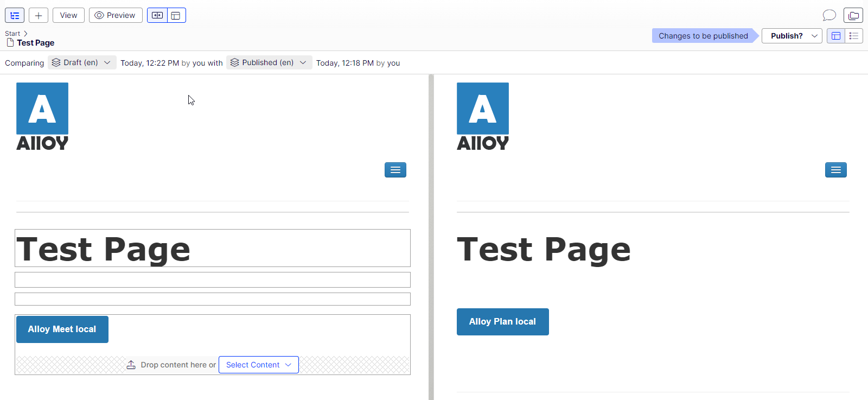Viewport: 868px width, 400px height.
Task: Expand the Draft (en) version dropdown
Action: [82, 62]
